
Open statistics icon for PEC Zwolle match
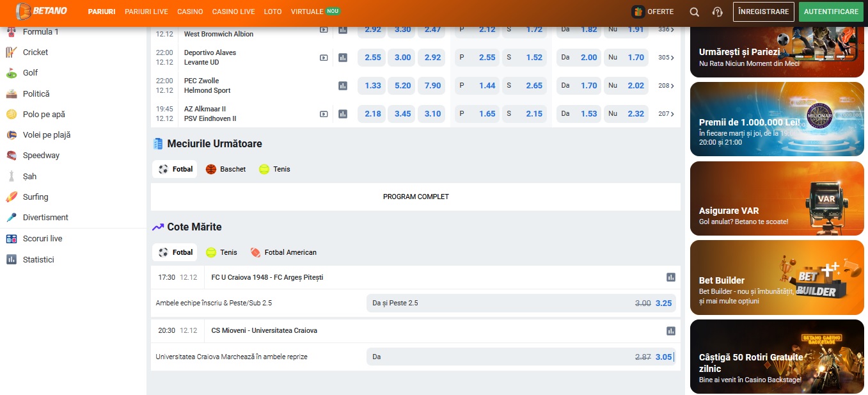click(343, 86)
